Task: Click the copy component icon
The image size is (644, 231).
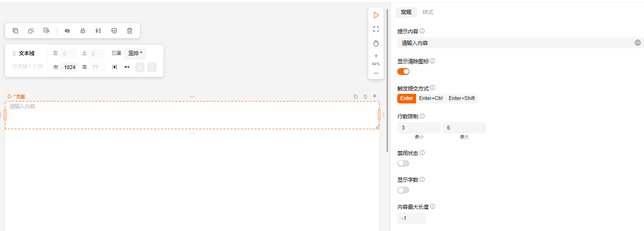Action: [x=15, y=30]
